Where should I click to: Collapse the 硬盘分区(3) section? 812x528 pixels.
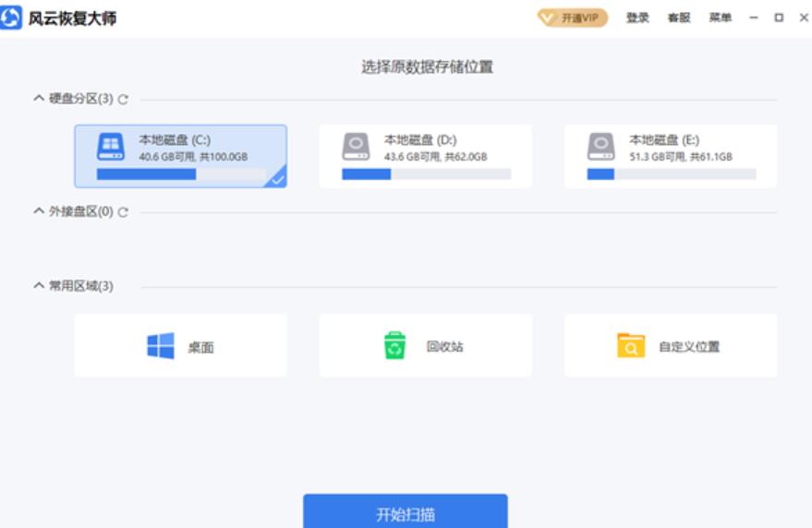pos(39,98)
